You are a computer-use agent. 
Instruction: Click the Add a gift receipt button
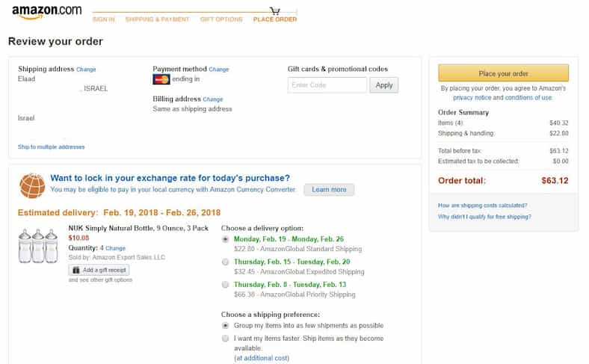99,270
